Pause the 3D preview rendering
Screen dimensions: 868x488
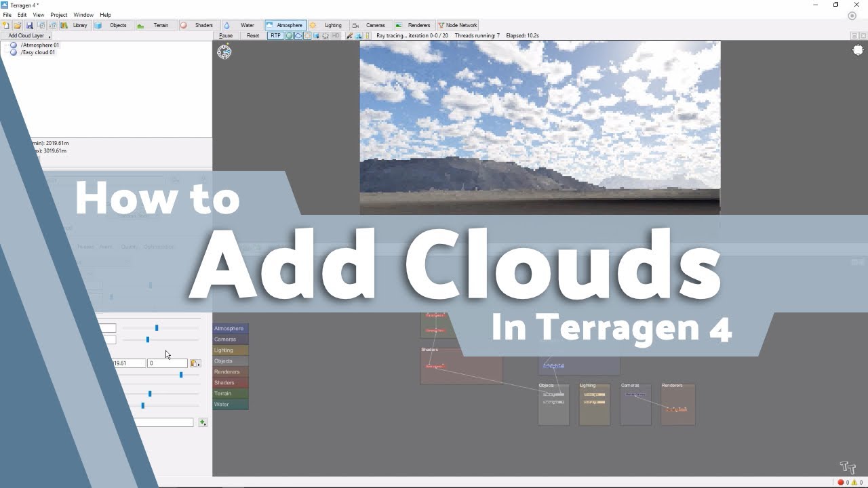coord(226,35)
